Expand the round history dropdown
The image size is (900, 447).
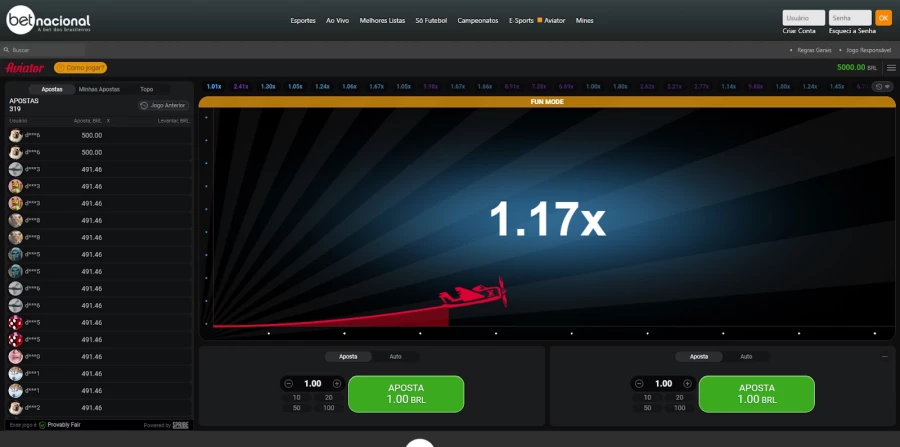coord(882,87)
